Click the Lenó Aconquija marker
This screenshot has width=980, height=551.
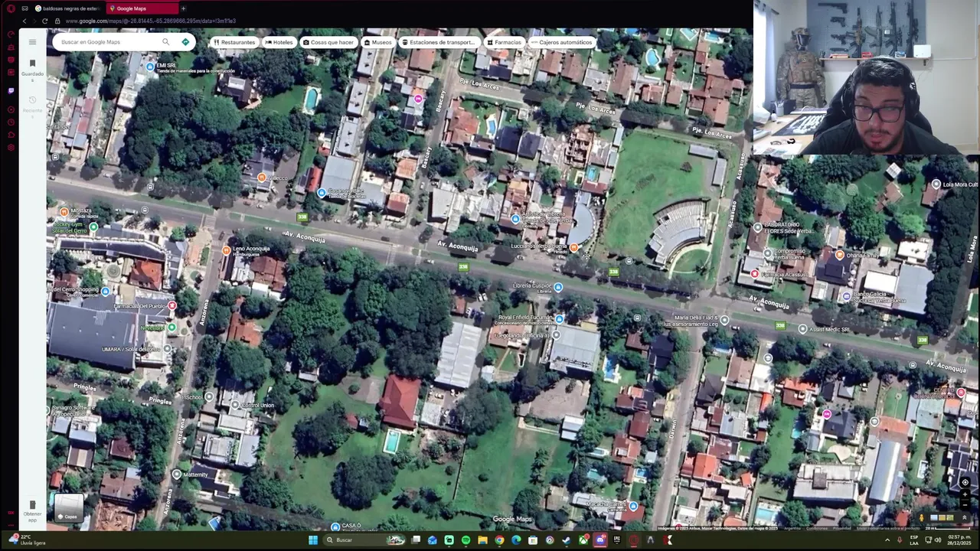pyautogui.click(x=227, y=250)
